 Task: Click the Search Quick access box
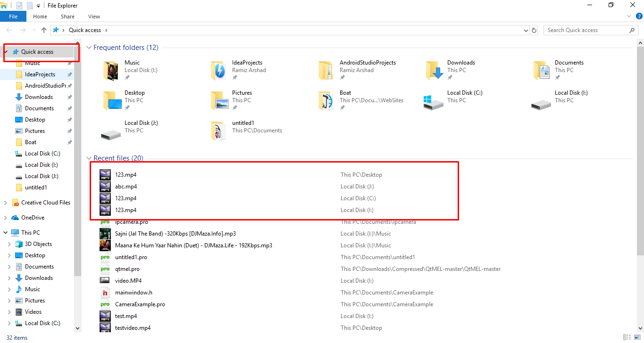(586, 30)
